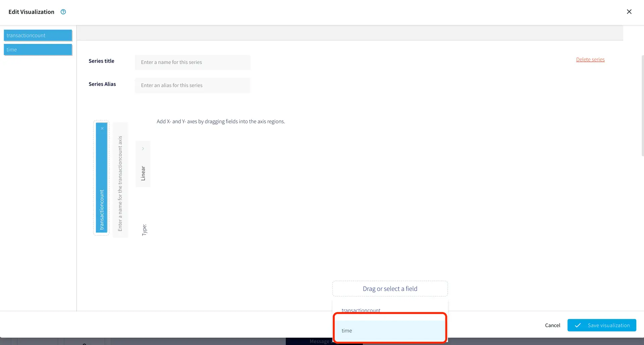Image resolution: width=644 pixels, height=345 pixels.
Task: Open the Linear axis type dropdown
Action: coord(143,173)
